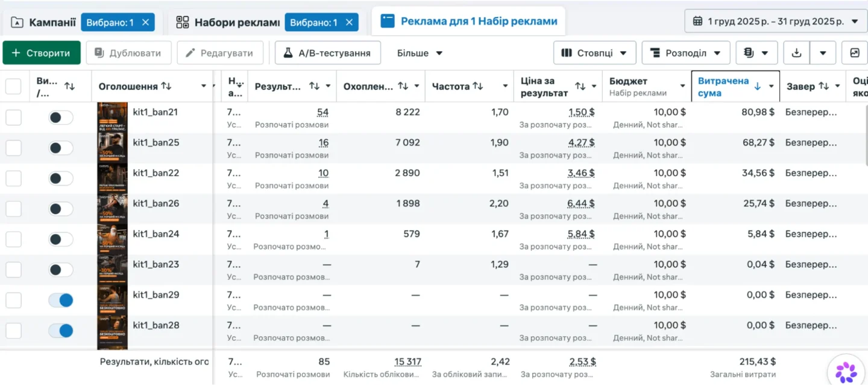
Task: Click the 80,98 $ spent amount
Action: tap(758, 112)
